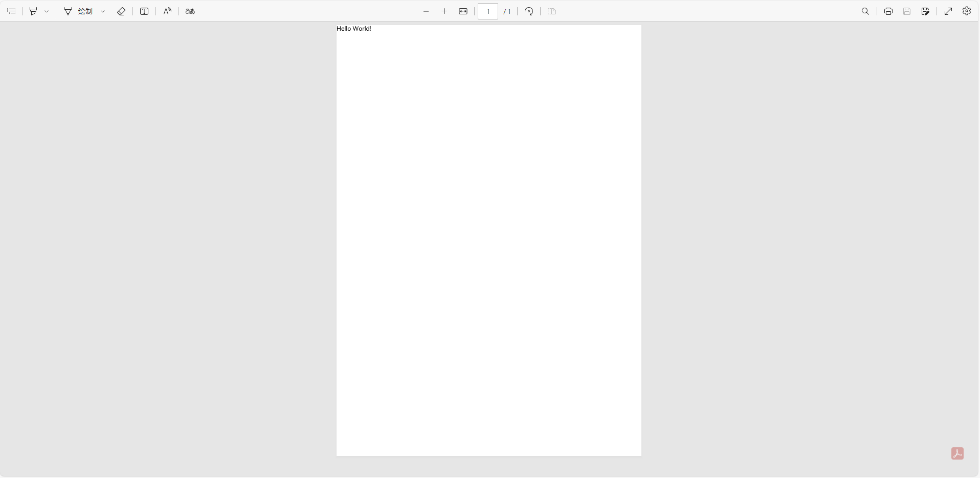Rotate the PDF page
This screenshot has height=478, width=980.
tap(529, 11)
